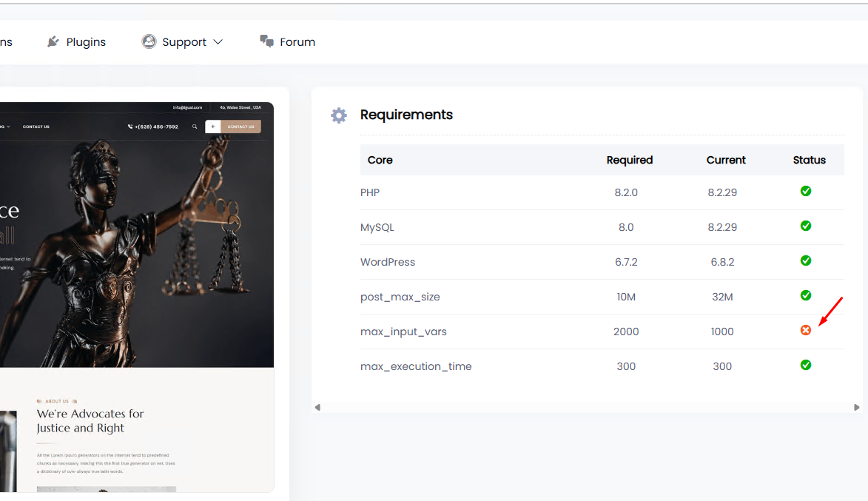
Task: Click the Support avatar icon
Action: click(x=149, y=41)
